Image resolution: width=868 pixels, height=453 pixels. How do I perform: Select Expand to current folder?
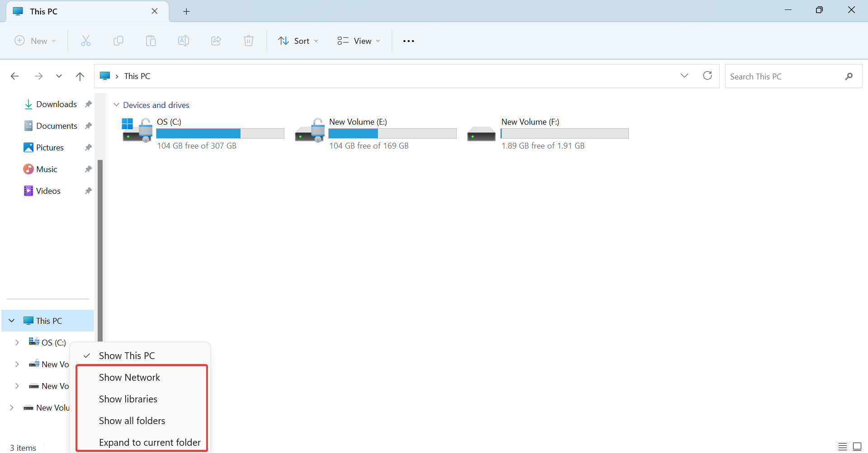tap(150, 442)
